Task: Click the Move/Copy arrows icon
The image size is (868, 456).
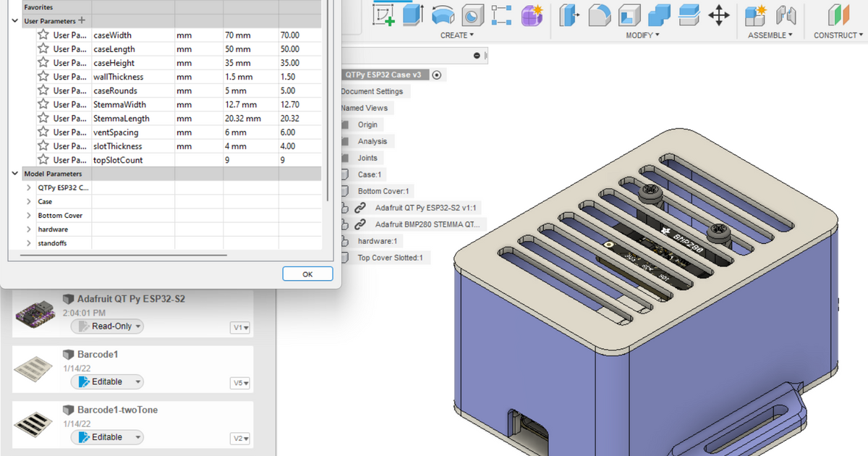Action: pyautogui.click(x=718, y=14)
